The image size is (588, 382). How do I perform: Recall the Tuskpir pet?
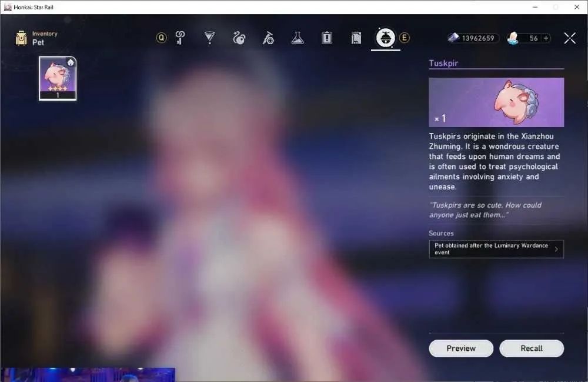pyautogui.click(x=532, y=348)
